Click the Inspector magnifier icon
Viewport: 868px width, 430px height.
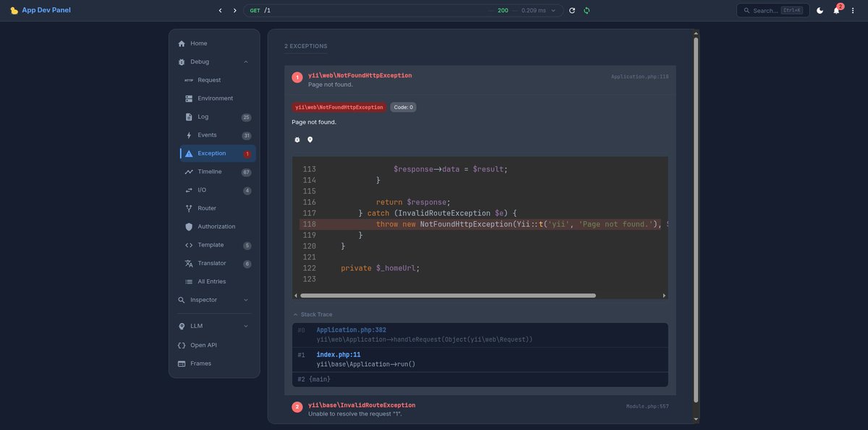[x=182, y=300]
